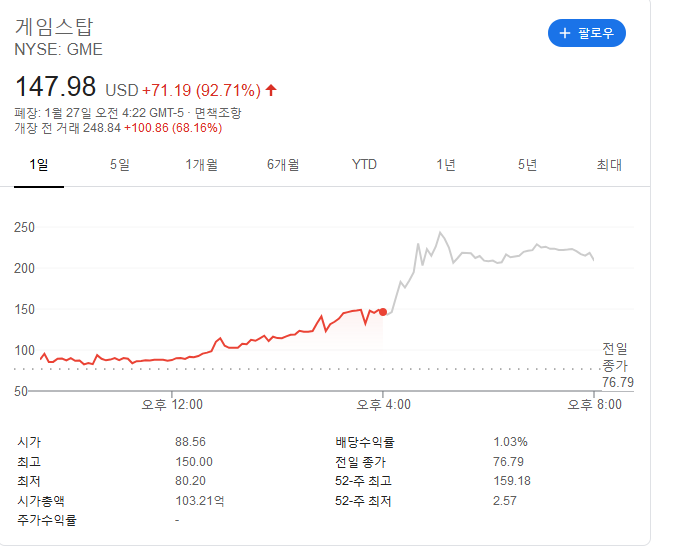
Task: Click the 시가총액 value 103.21억
Action: (x=200, y=500)
